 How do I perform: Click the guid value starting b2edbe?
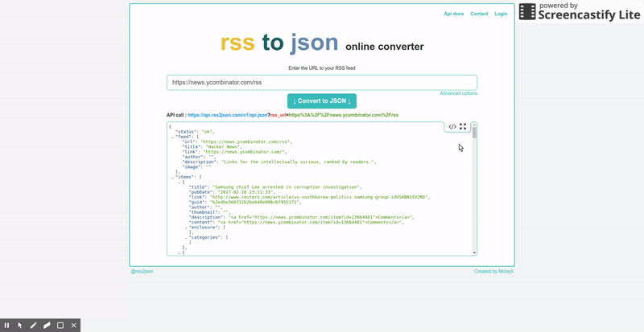click(x=254, y=203)
